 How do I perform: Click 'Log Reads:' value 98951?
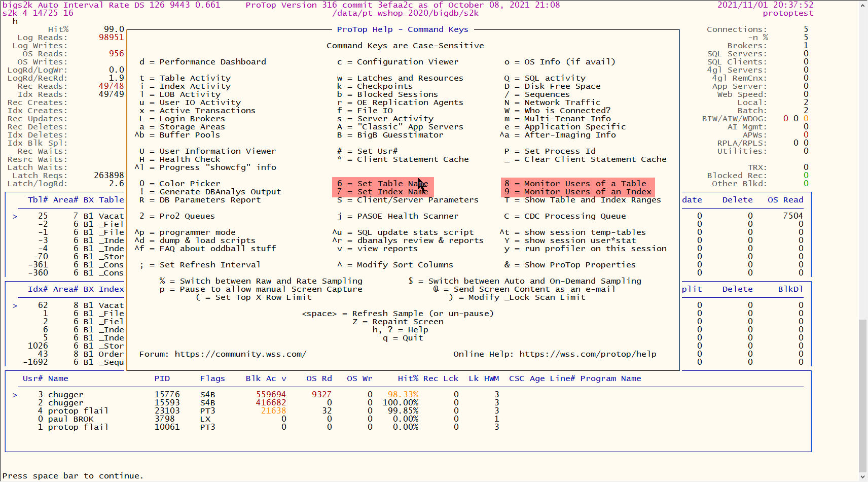coord(112,38)
